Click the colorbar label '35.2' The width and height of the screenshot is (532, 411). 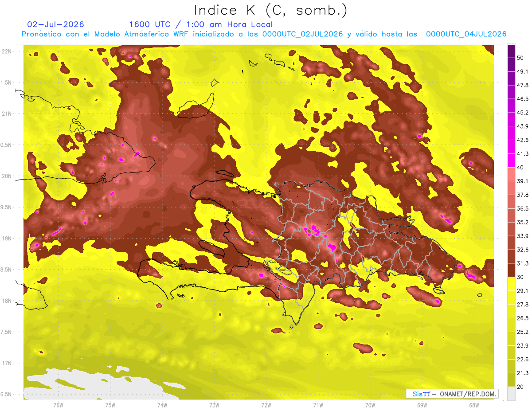pos(523,222)
